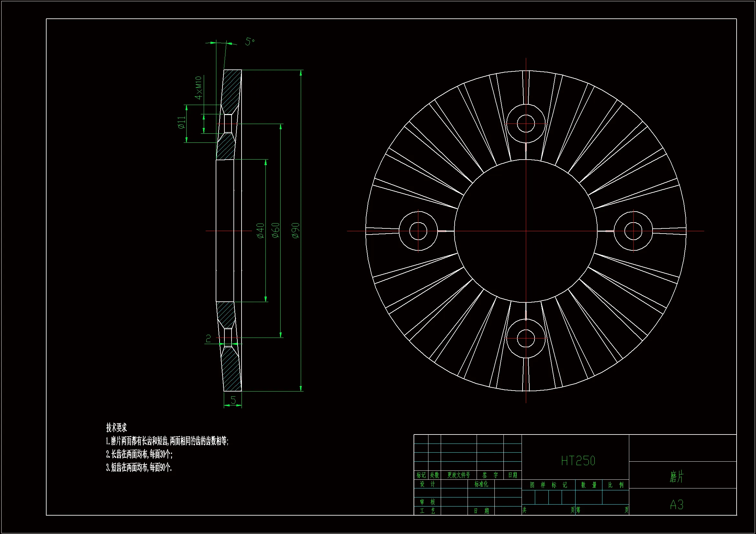Select technical requirement line mentioning 每面30个

pos(139,455)
